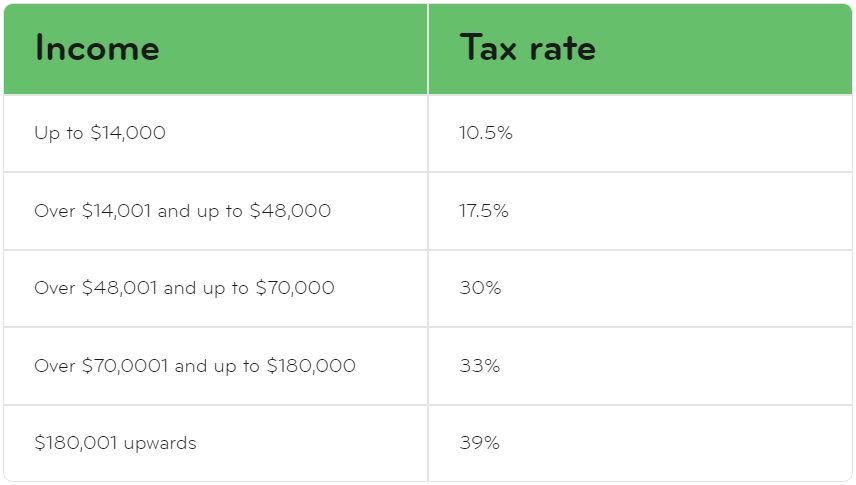
Task: Select the $48,001 amount in the third row
Action: tap(119, 288)
